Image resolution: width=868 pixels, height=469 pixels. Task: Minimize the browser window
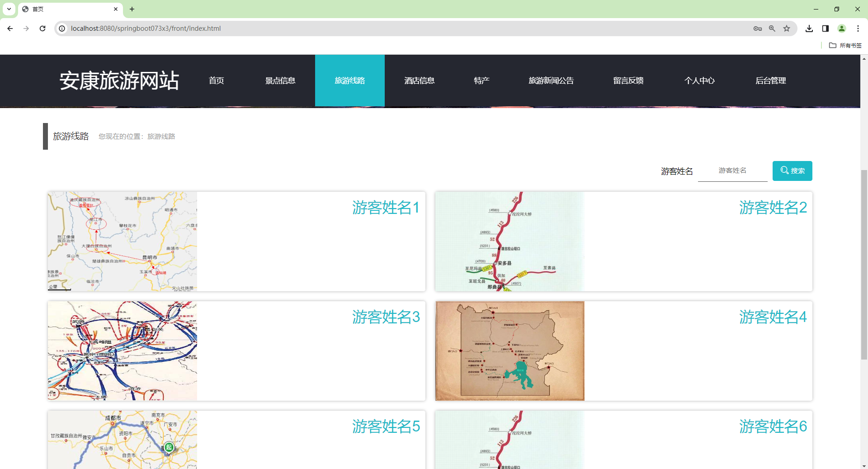(x=816, y=9)
